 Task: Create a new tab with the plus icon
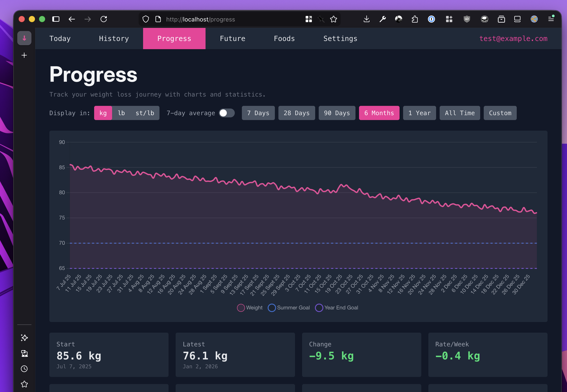(x=24, y=55)
